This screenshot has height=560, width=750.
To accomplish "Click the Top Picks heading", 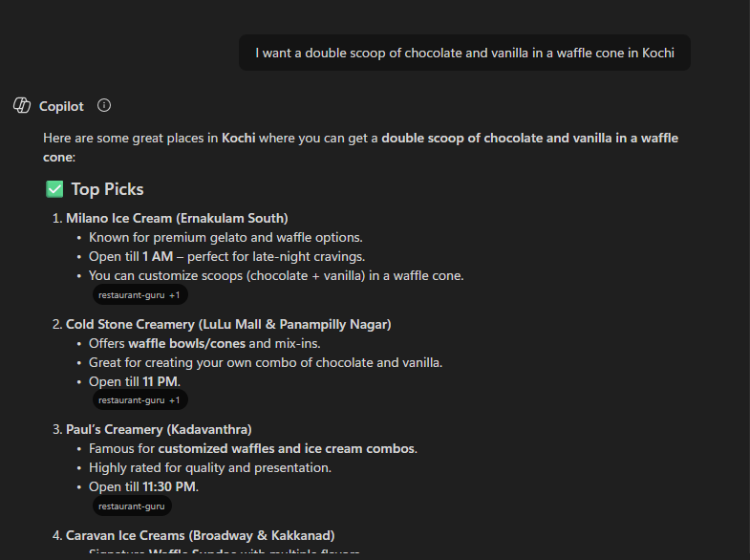I will coord(107,189).
